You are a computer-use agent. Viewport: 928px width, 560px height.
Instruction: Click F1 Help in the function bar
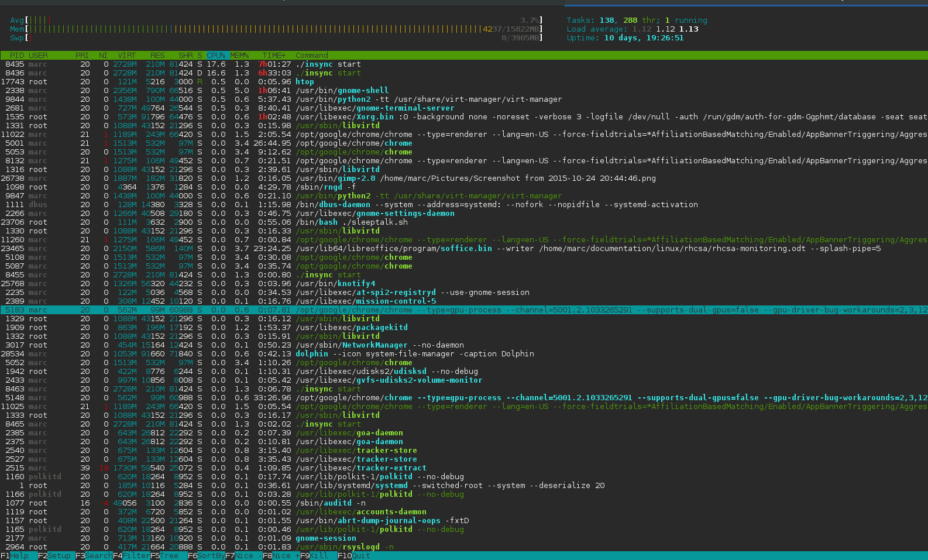tap(15, 556)
